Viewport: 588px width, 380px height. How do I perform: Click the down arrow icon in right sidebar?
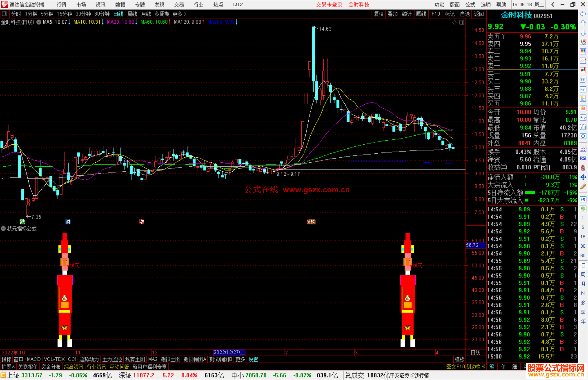tap(583, 33)
